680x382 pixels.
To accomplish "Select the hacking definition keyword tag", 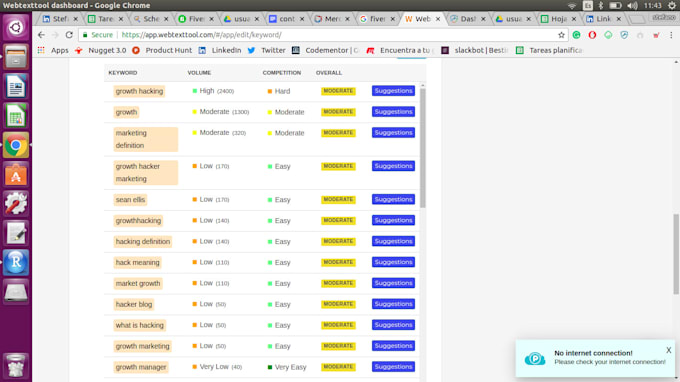I will point(143,242).
